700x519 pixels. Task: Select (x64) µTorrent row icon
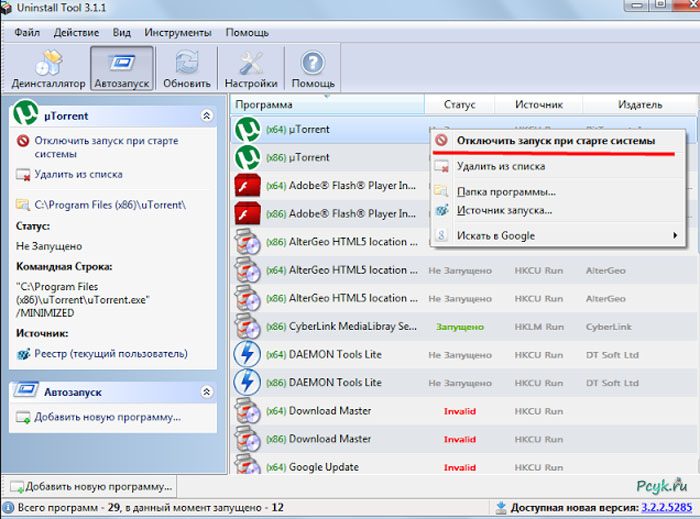click(247, 129)
